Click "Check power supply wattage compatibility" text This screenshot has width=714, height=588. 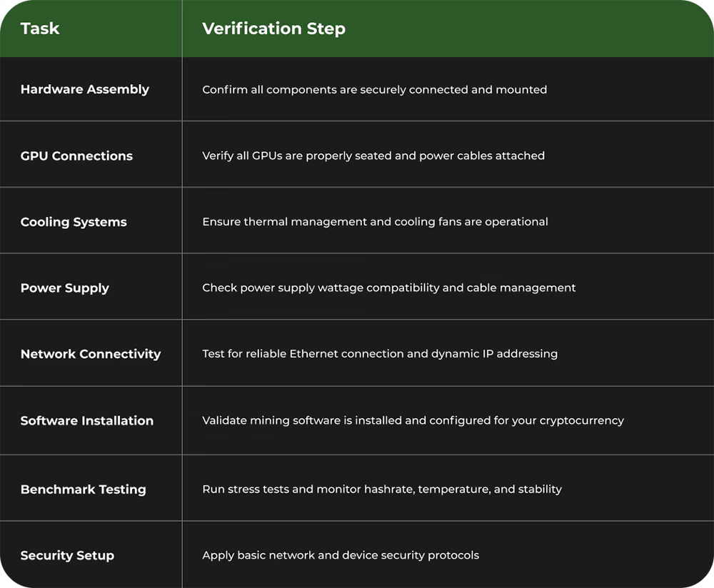(321, 288)
